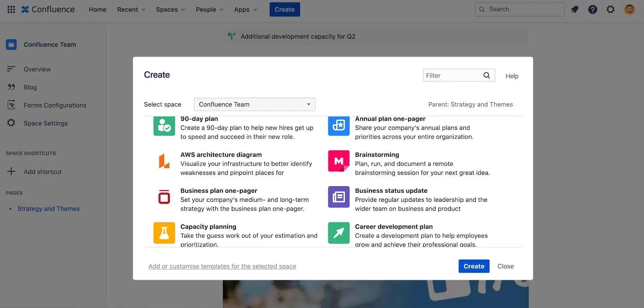The width and height of the screenshot is (644, 308).
Task: Open the app switcher grid icon
Action: tap(11, 9)
